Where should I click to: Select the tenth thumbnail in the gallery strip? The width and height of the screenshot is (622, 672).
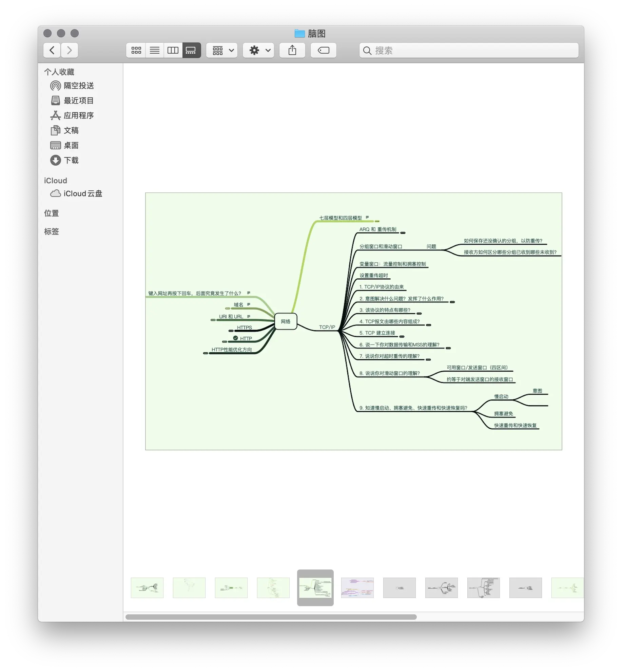click(526, 587)
